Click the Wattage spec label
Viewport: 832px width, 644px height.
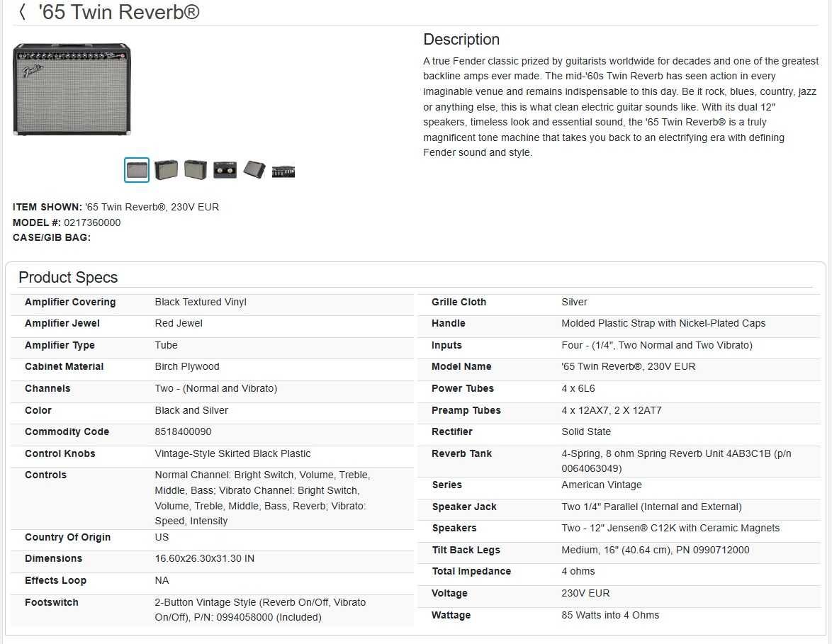click(451, 615)
